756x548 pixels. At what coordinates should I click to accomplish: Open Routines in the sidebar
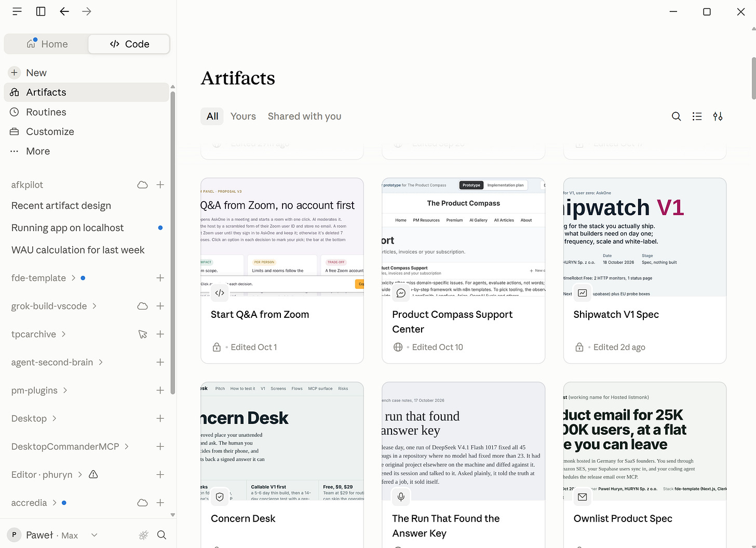point(86,112)
